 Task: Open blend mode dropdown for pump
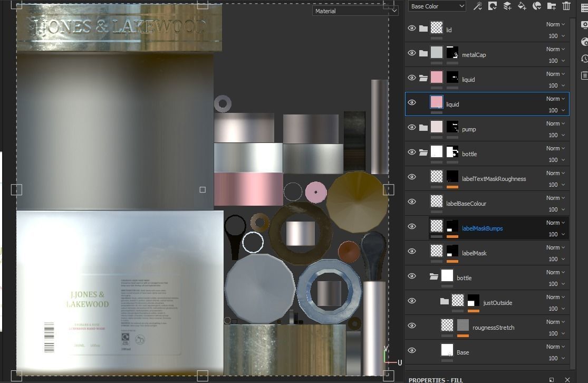555,123
